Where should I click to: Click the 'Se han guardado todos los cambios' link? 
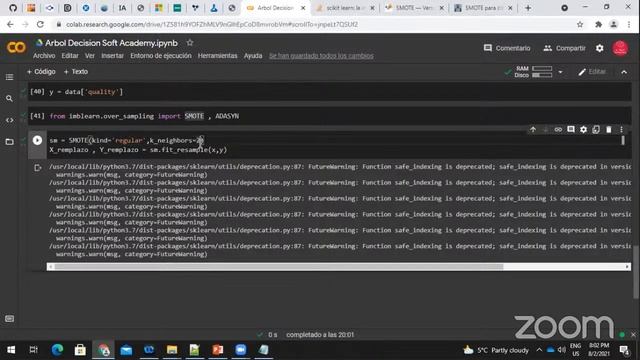coord(321,56)
